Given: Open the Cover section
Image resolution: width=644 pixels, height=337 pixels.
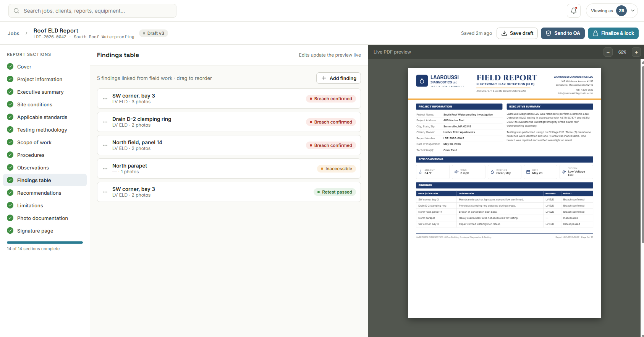Looking at the screenshot, I should 45,67.
